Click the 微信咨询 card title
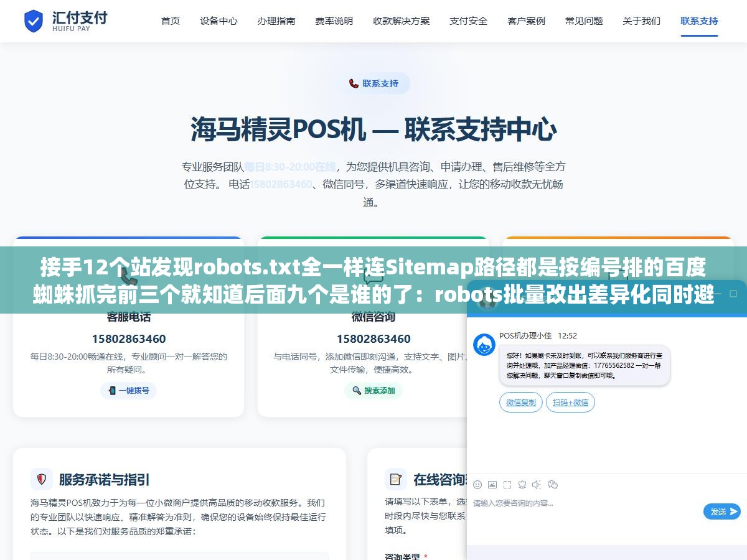Image resolution: width=747 pixels, height=560 pixels. tap(374, 317)
